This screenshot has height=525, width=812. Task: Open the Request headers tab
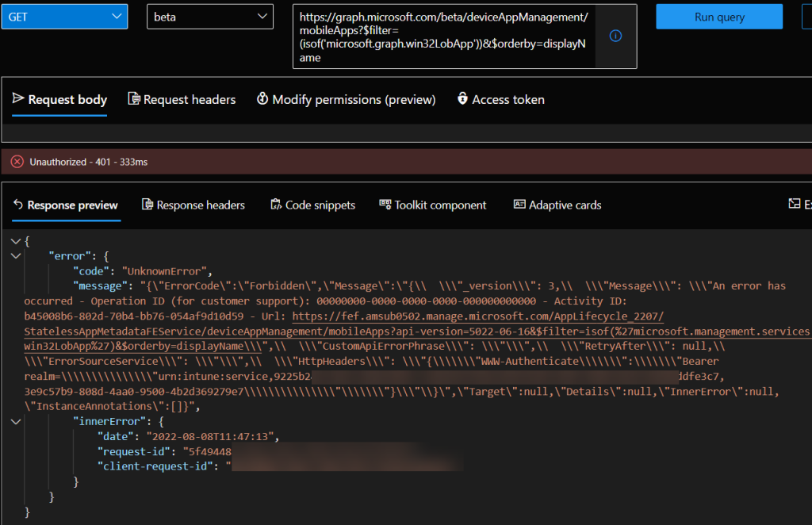point(182,99)
